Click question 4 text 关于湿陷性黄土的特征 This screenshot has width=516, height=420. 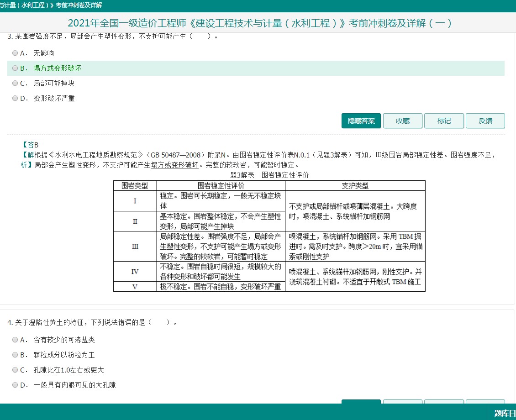92,322
